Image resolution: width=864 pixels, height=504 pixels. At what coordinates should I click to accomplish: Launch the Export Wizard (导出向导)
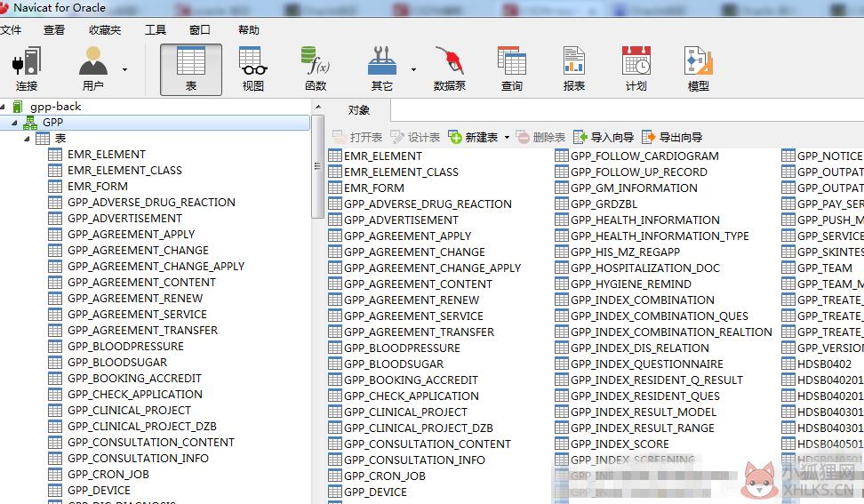(x=672, y=137)
